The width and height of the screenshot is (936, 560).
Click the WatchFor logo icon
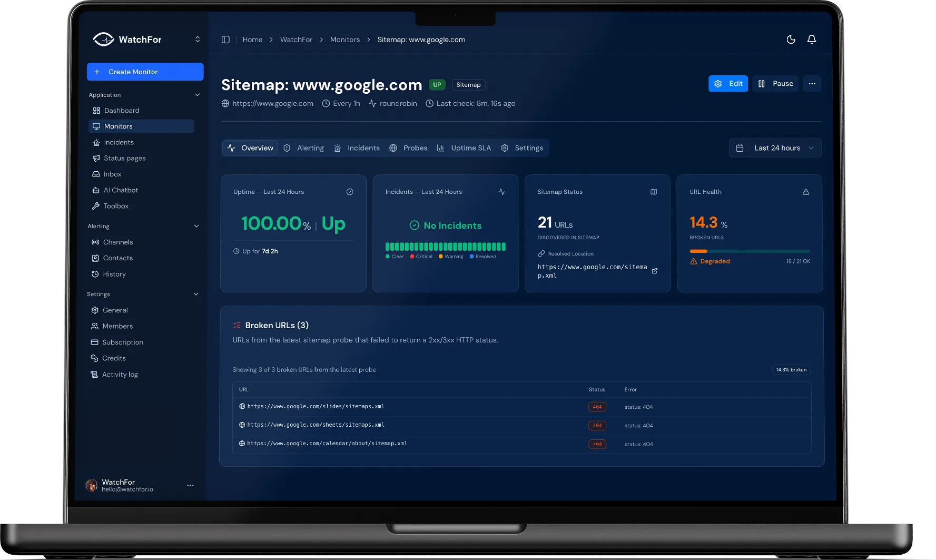click(x=103, y=40)
